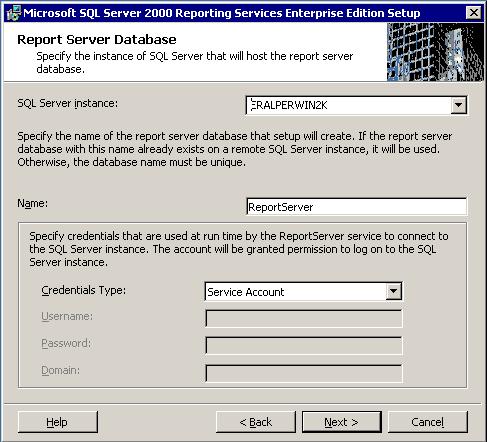This screenshot has width=487, height=442.
Task: Click the ReportServer database name field
Action: click(356, 207)
